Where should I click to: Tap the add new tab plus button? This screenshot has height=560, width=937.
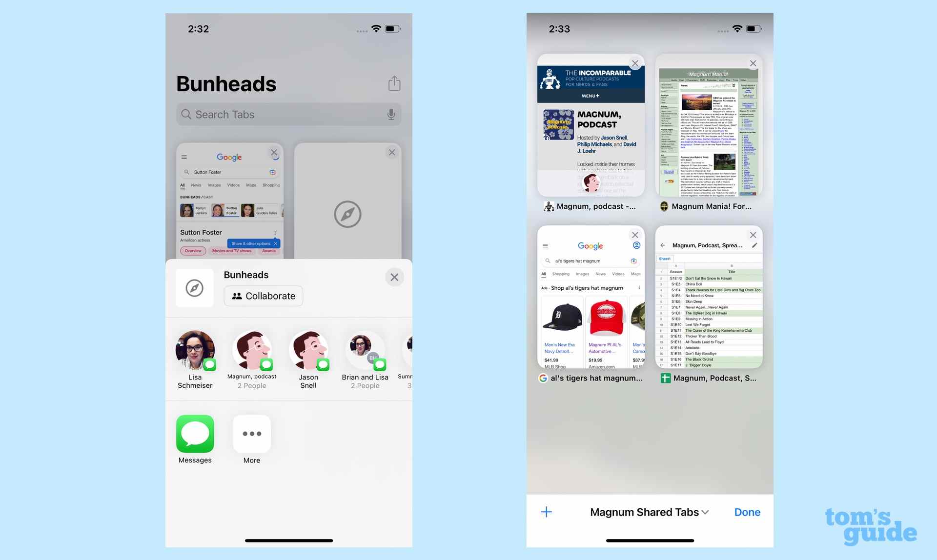tap(546, 511)
